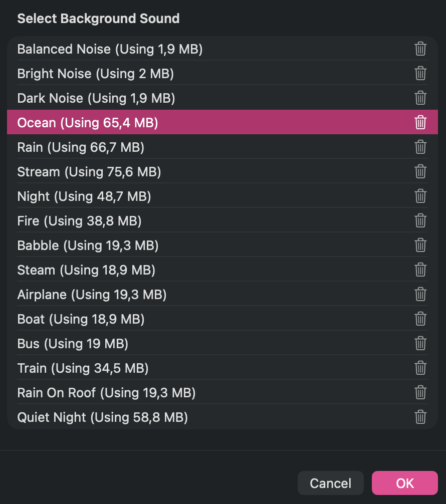Select the Steam sound row

pyautogui.click(x=222, y=270)
